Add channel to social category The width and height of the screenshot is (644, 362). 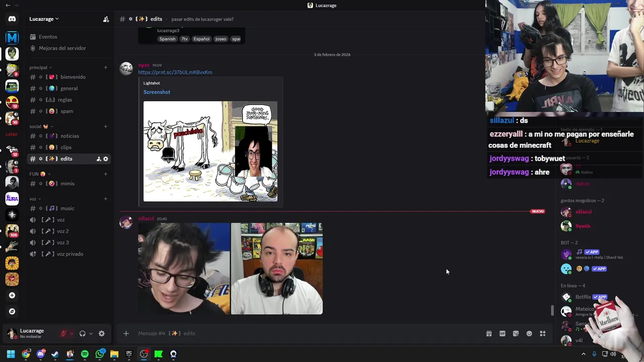pos(106,127)
